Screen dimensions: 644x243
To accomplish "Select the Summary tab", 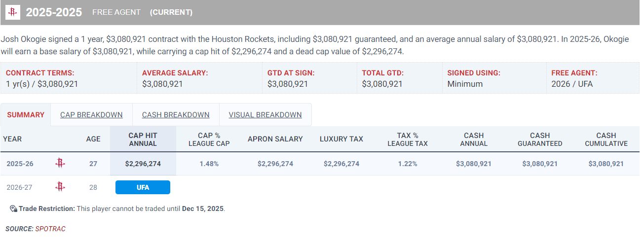I will click(26, 115).
